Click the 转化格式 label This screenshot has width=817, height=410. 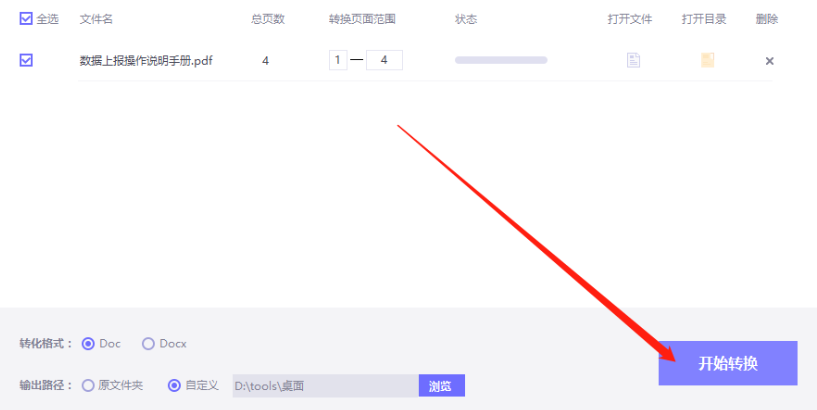[46, 344]
